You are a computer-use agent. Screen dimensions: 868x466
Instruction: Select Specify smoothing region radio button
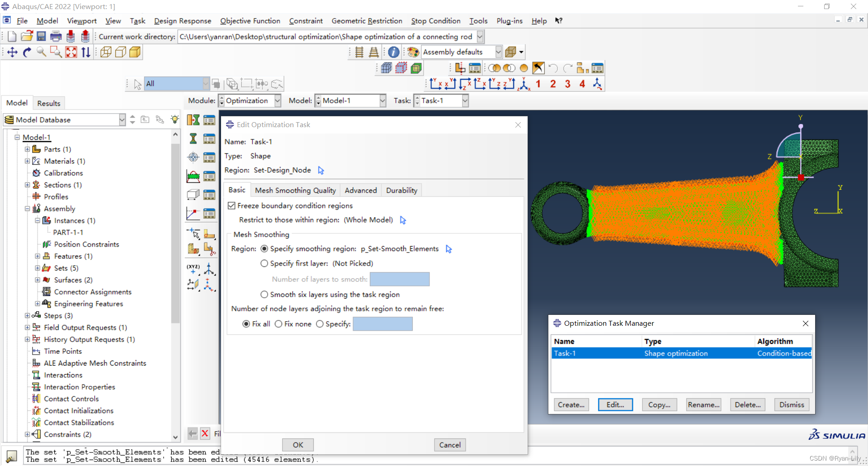[x=264, y=249]
